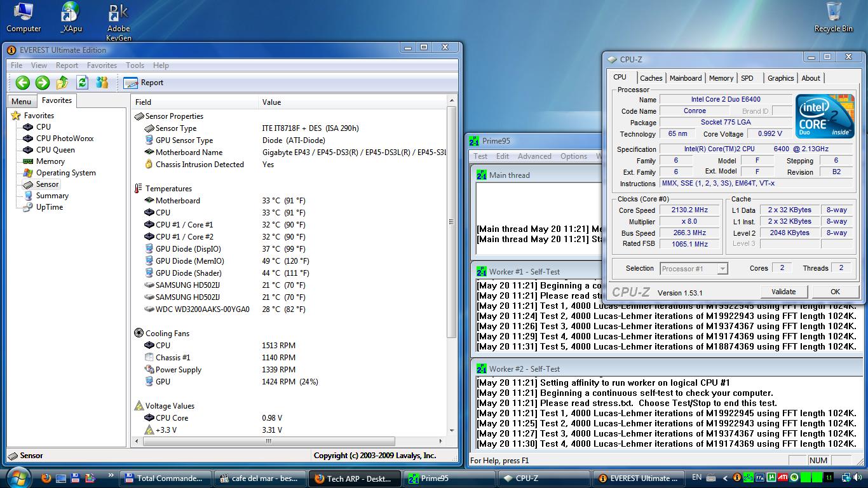
Task: Open the Processor #1 selection dropdown
Action: 694,269
